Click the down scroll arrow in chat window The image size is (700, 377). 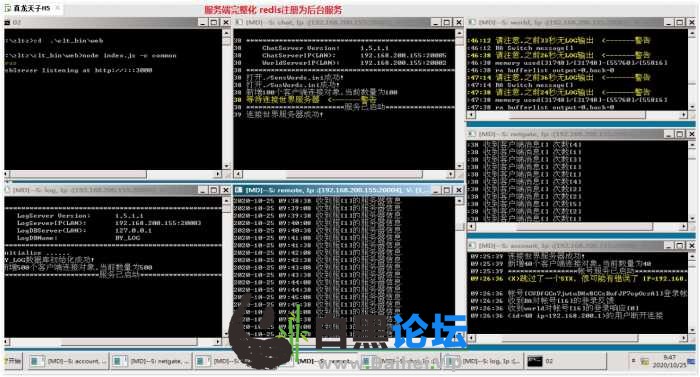click(459, 166)
